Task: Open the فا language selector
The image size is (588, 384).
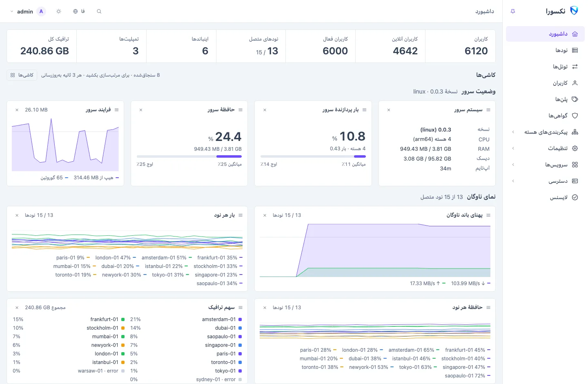Action: click(79, 11)
